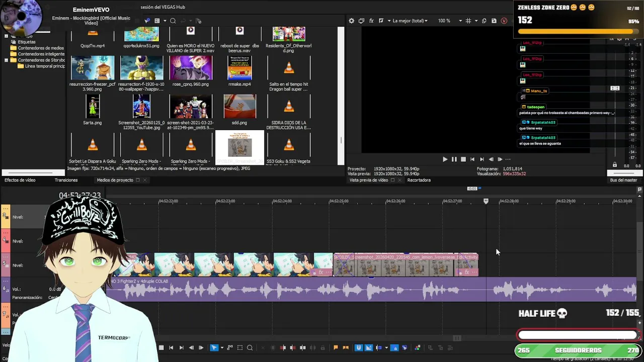Viewport: 644px width, 362px height.
Task: Click the Trim start icon on timeline toolbar
Action: pos(283,347)
